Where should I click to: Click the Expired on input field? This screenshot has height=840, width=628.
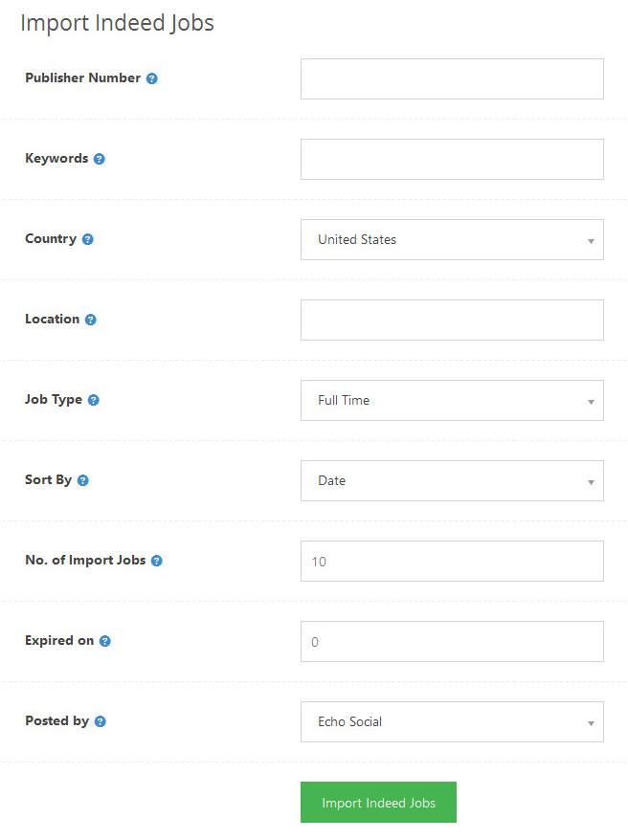[452, 641]
